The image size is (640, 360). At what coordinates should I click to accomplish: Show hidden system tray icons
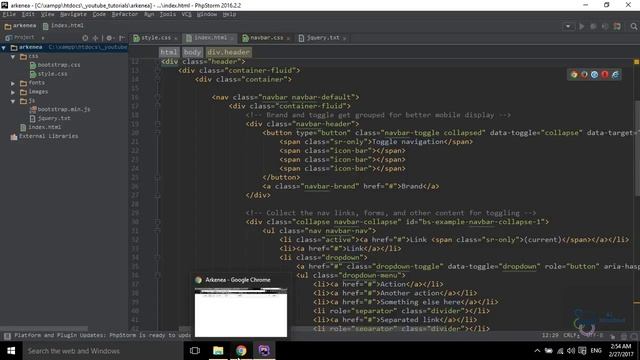[x=537, y=351]
